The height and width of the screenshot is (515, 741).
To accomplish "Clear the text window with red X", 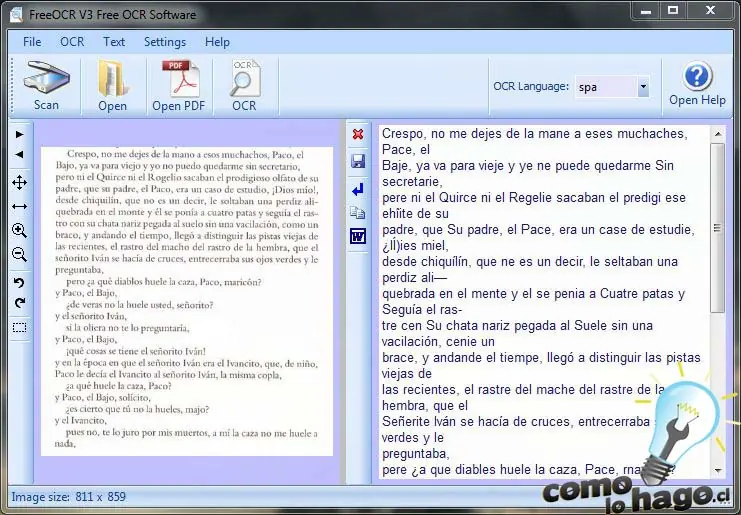I will point(358,135).
